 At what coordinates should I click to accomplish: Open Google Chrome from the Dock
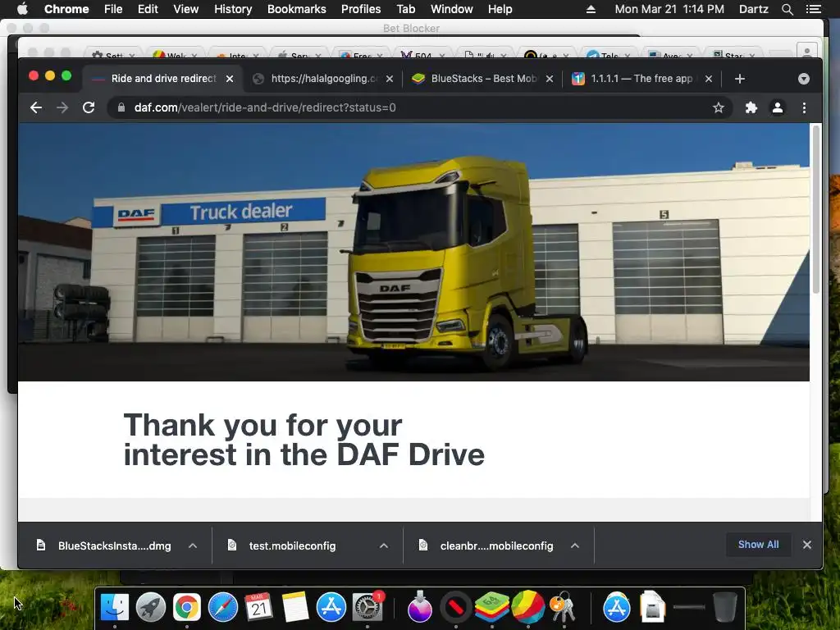[x=186, y=608]
